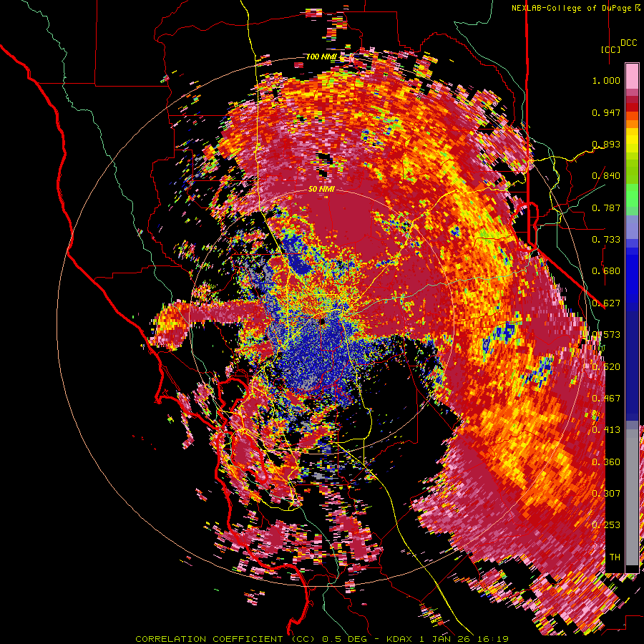Select the 0.360 legend value

click(606, 462)
